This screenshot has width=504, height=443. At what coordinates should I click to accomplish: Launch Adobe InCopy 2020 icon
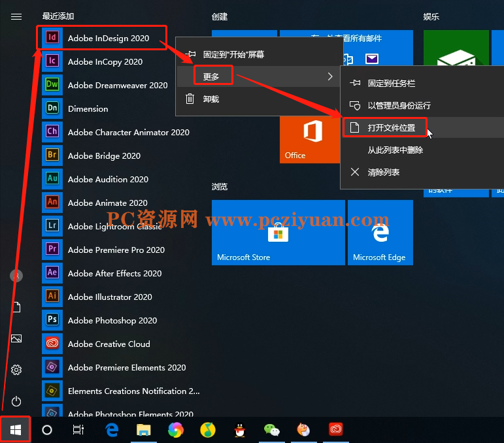click(52, 61)
